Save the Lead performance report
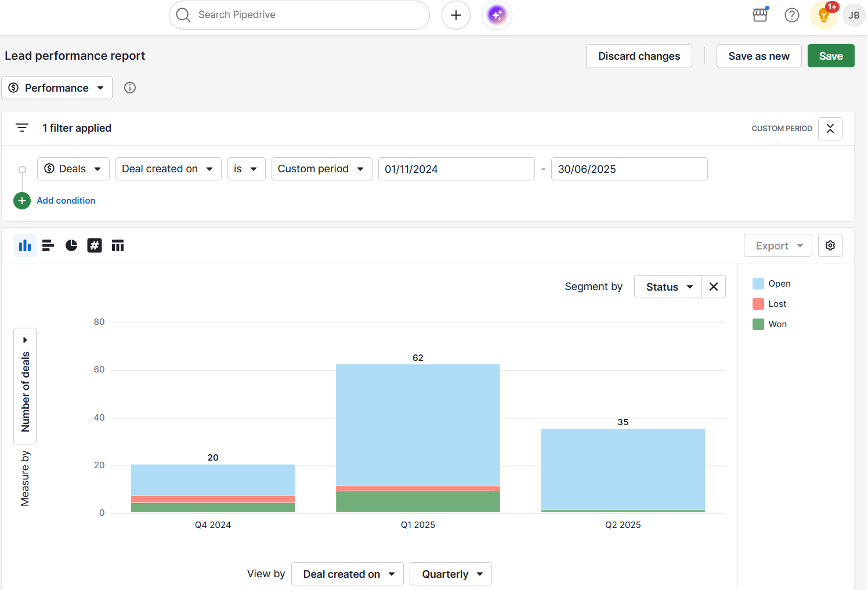Screen dimensions: 868x590 click(x=831, y=56)
